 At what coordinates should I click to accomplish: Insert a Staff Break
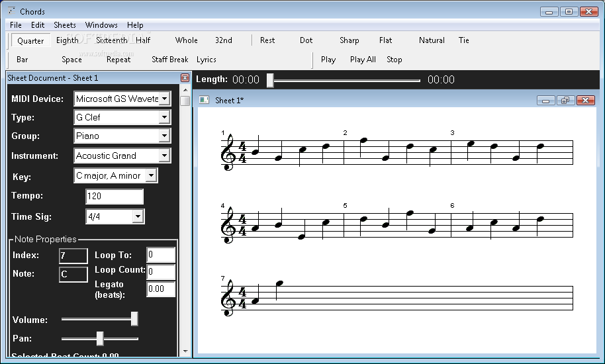169,60
